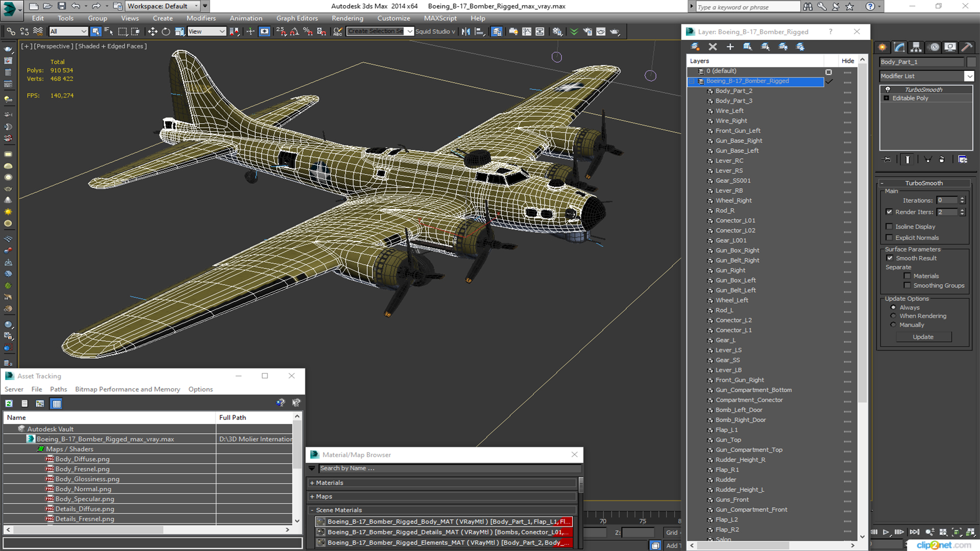The height and width of the screenshot is (551, 980).
Task: Toggle Render Iters checkbox
Action: [x=890, y=212]
